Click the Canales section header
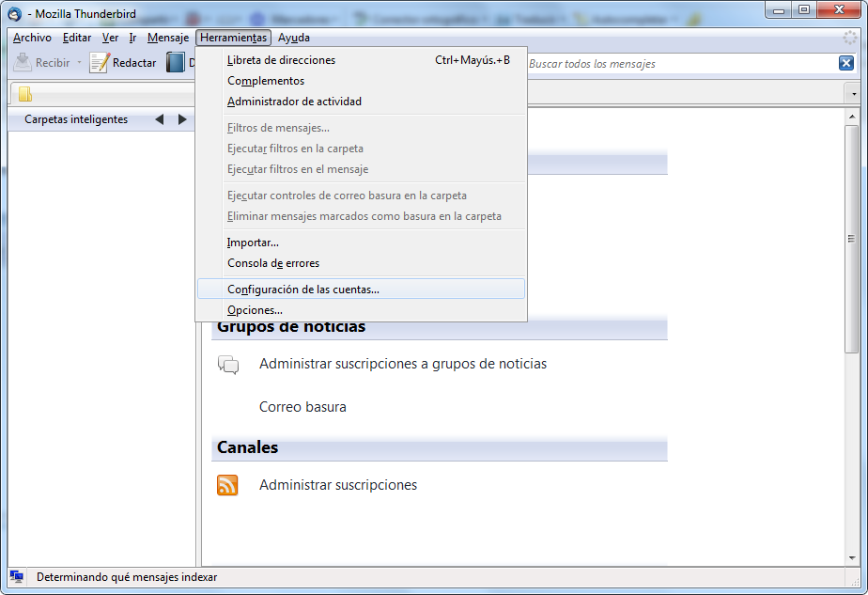Viewport: 868px width, 595px height. coord(439,447)
